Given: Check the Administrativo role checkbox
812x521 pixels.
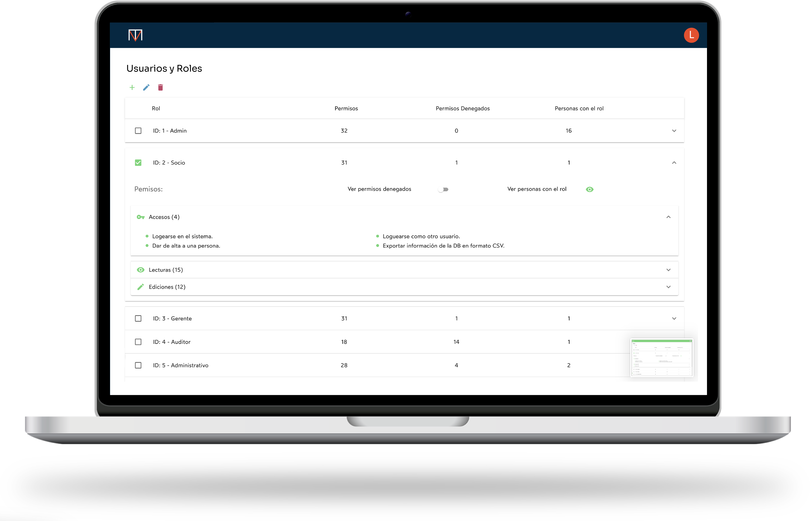Looking at the screenshot, I should [x=138, y=365].
